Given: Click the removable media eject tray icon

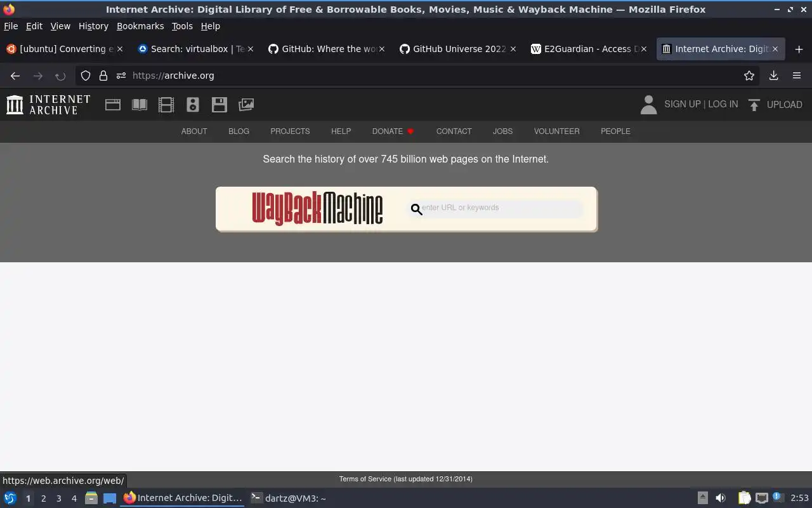Looking at the screenshot, I should (703, 498).
